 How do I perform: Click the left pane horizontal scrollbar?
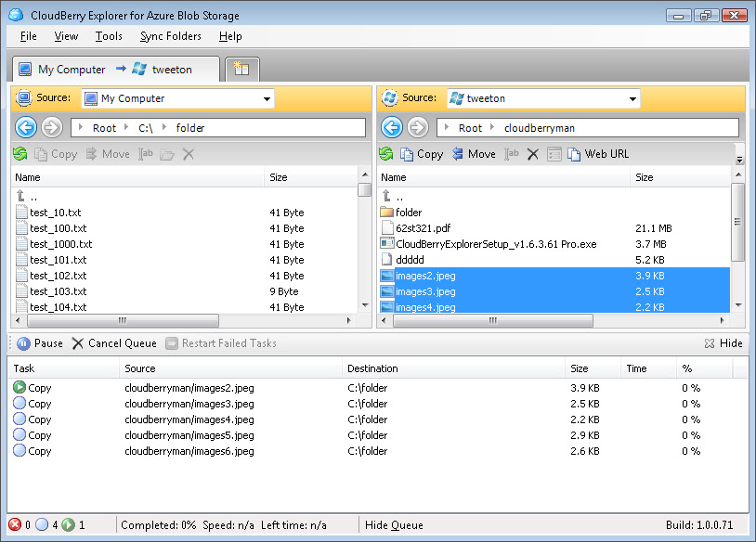click(123, 321)
